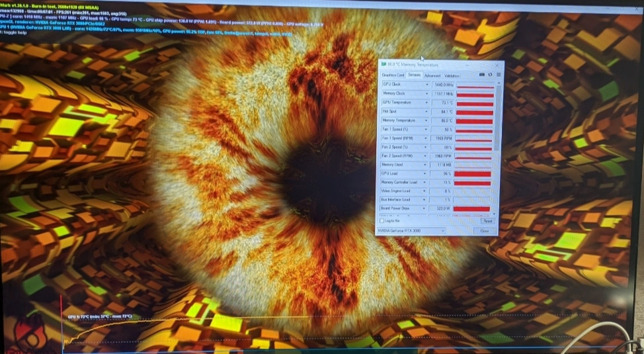This screenshot has height=354, width=644.
Task: Click the Memory Temperature graph bar
Action: tap(474, 121)
